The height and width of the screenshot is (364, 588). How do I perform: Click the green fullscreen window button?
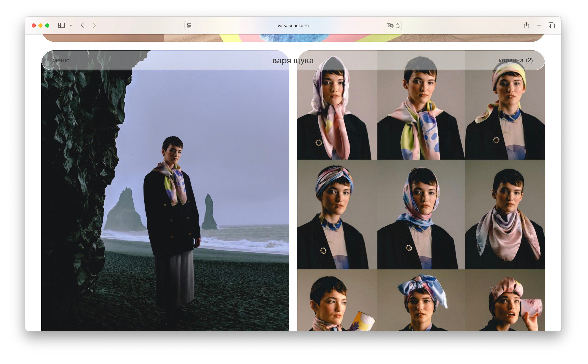47,26
